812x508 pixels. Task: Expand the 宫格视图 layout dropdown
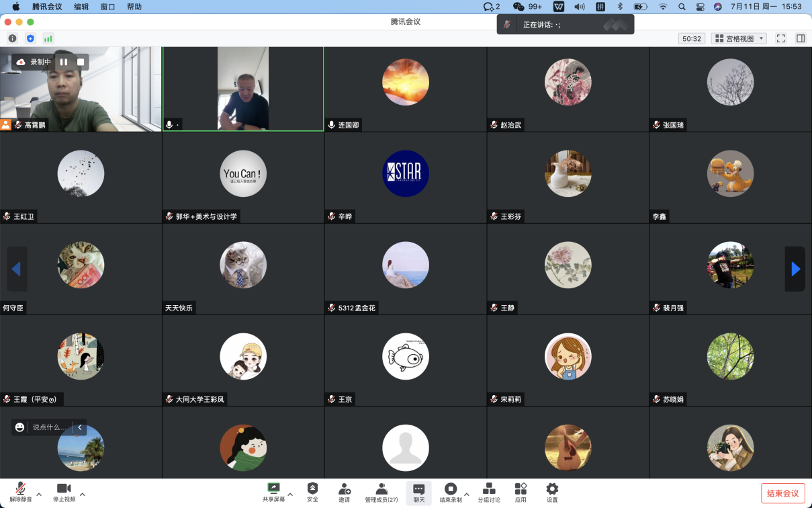pos(739,38)
